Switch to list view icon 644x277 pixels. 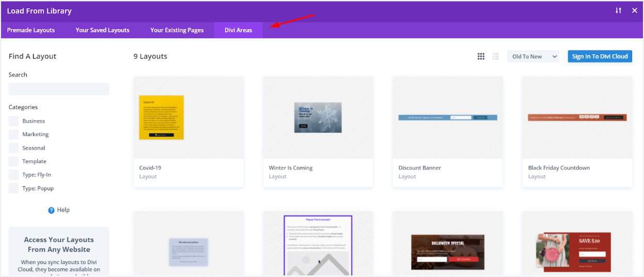coord(495,57)
